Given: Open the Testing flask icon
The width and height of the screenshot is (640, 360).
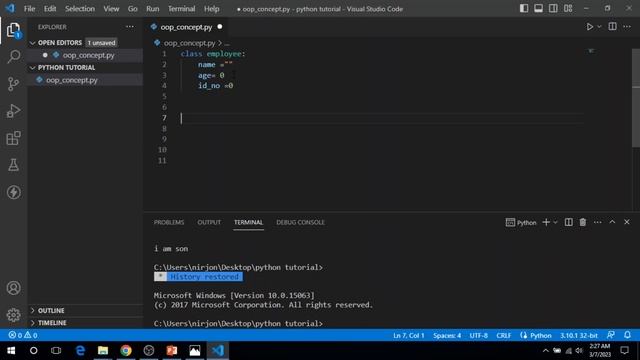Looking at the screenshot, I should click(x=13, y=165).
